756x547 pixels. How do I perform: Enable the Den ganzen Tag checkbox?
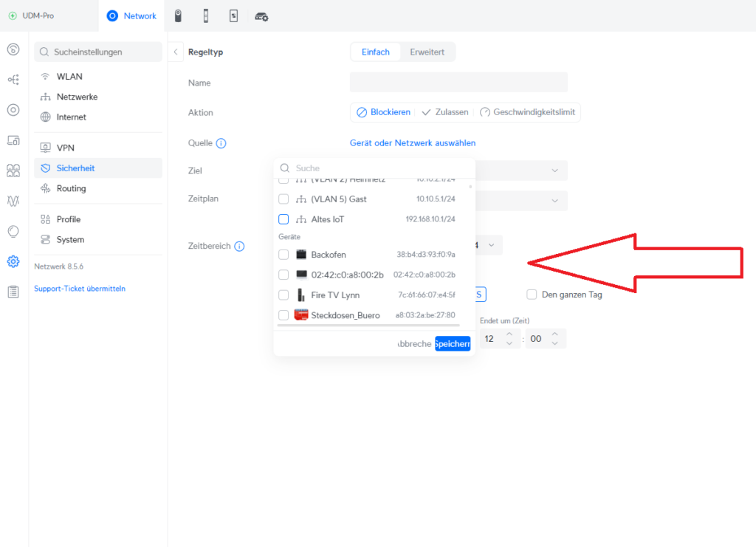click(532, 295)
